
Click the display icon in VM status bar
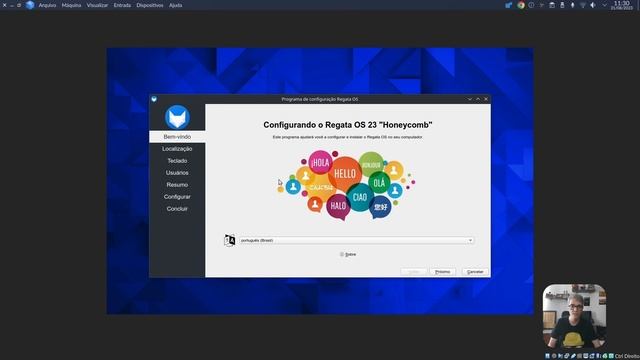click(x=586, y=356)
